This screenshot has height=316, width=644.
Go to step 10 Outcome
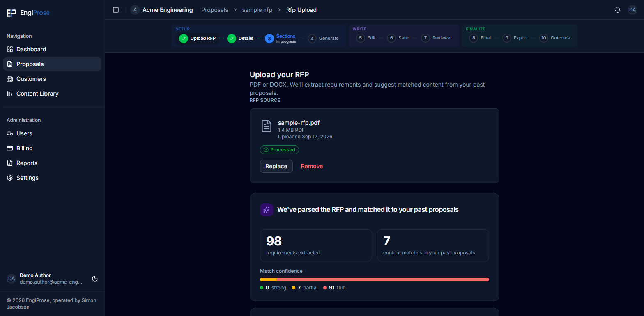pyautogui.click(x=555, y=38)
